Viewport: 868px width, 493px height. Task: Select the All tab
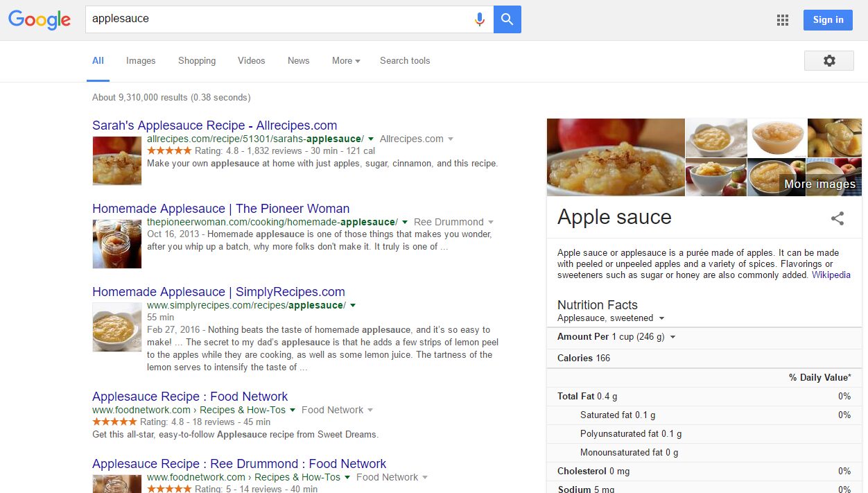(x=98, y=61)
